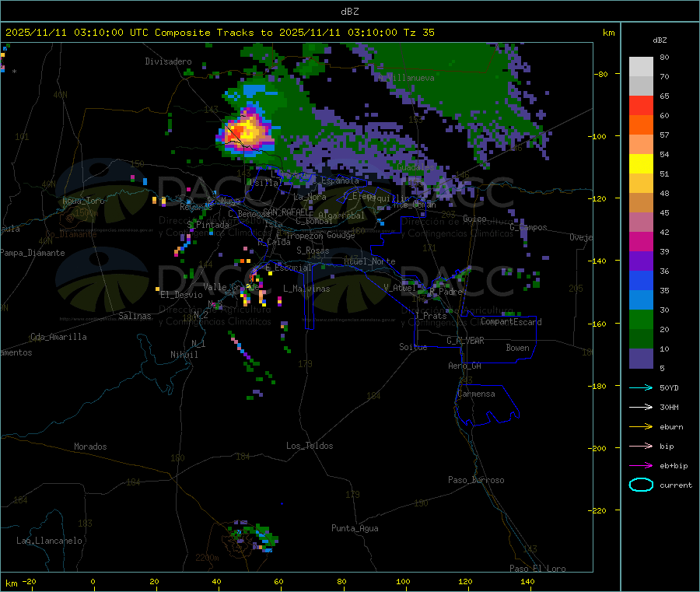Click the cyan 50YD track arrow in legend
Image resolution: width=700 pixels, height=592 pixels.
tap(641, 387)
